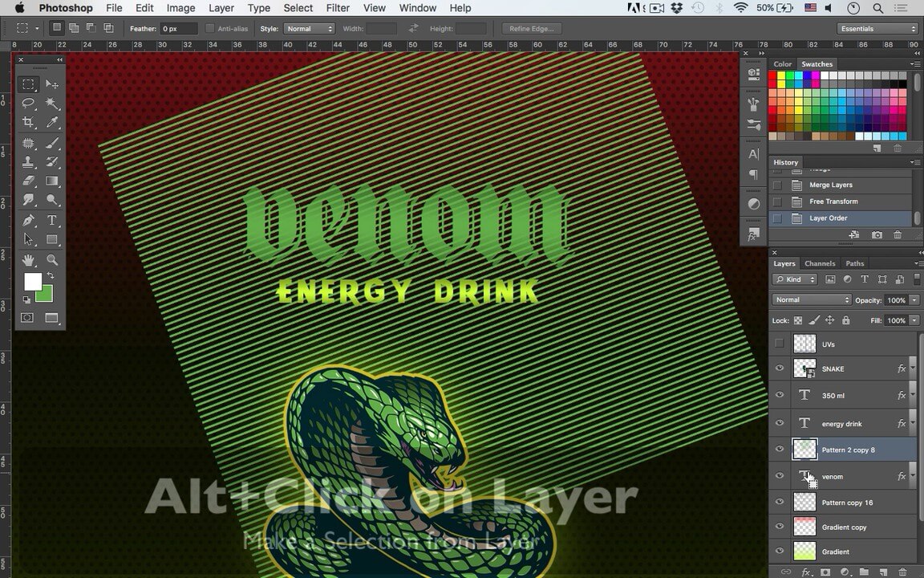Select the Crop tool
924x578 pixels.
[x=28, y=123]
